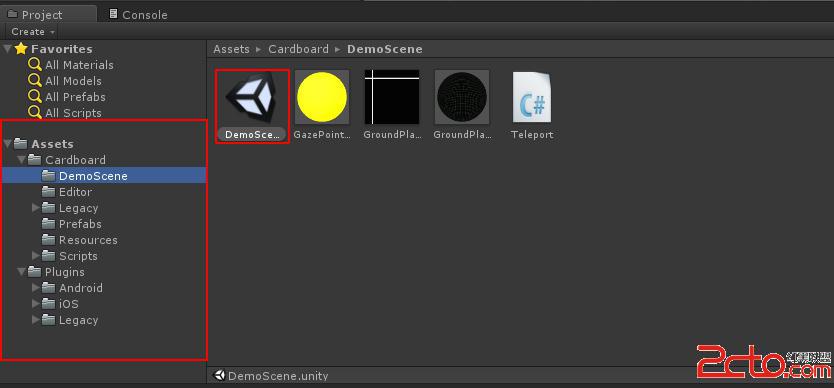The image size is (834, 388).
Task: Select the dark sphere GroundPlane material asset
Action: coord(462,97)
